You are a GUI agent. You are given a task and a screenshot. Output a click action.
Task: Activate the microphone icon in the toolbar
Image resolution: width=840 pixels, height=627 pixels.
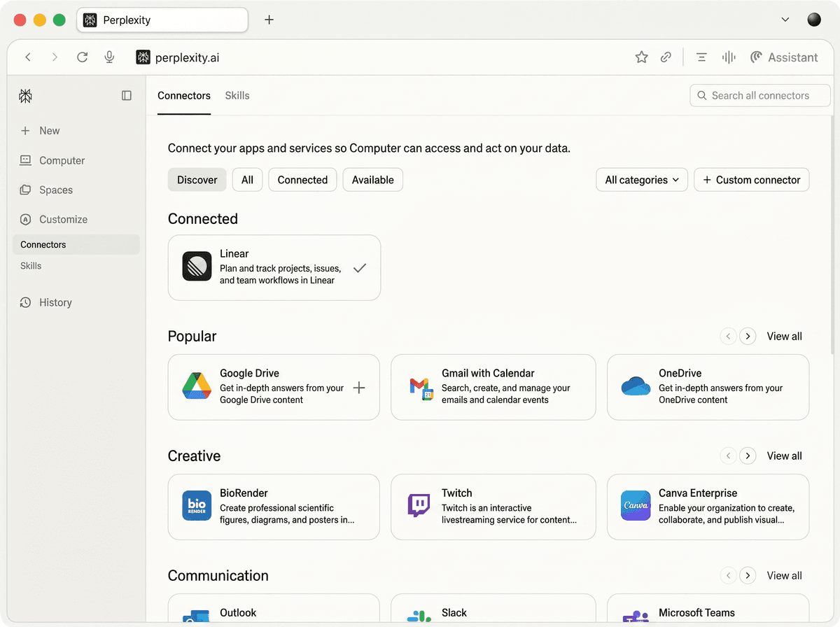click(x=109, y=57)
